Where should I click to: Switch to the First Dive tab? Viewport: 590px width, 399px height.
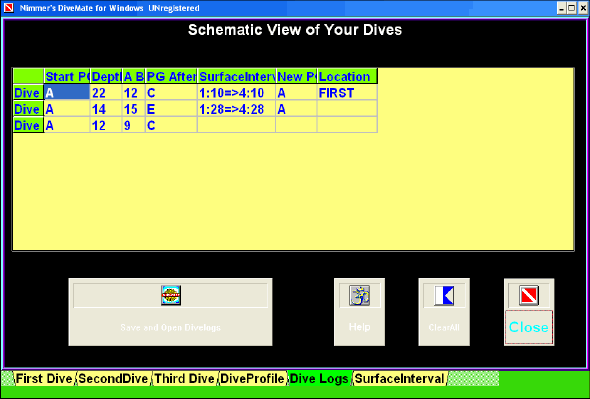44,378
